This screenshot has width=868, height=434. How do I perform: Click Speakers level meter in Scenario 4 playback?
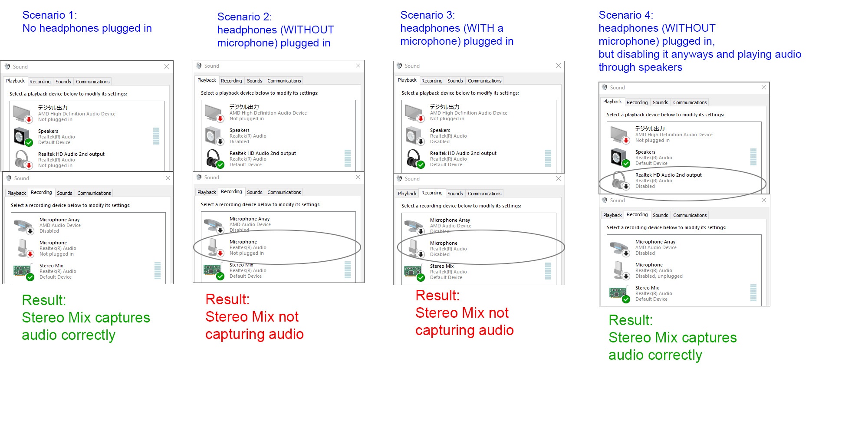tap(753, 157)
